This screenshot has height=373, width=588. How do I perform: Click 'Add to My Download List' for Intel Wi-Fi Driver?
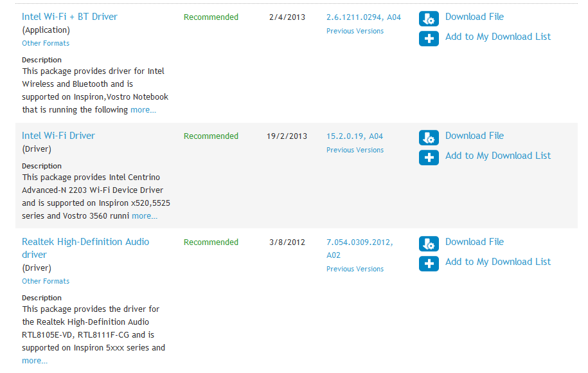[498, 156]
